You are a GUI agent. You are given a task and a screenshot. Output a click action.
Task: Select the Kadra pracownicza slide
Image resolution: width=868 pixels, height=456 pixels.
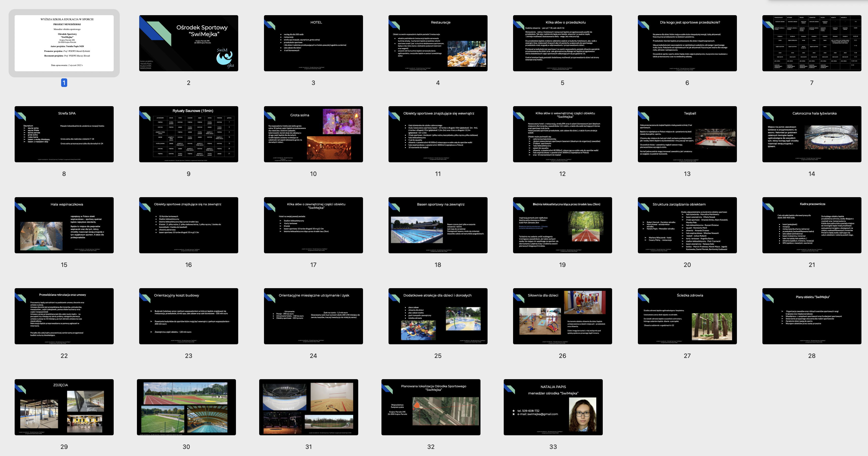tap(811, 225)
